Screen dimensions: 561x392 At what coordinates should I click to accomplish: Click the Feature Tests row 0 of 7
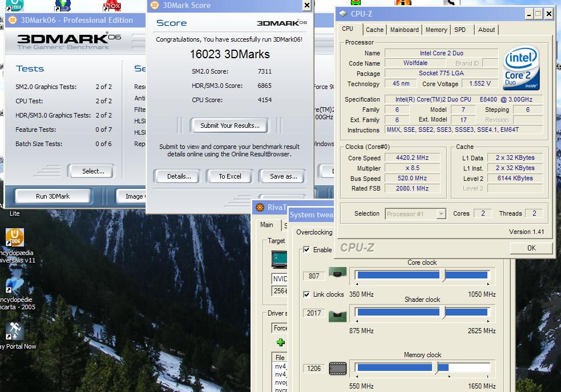pyautogui.click(x=64, y=130)
